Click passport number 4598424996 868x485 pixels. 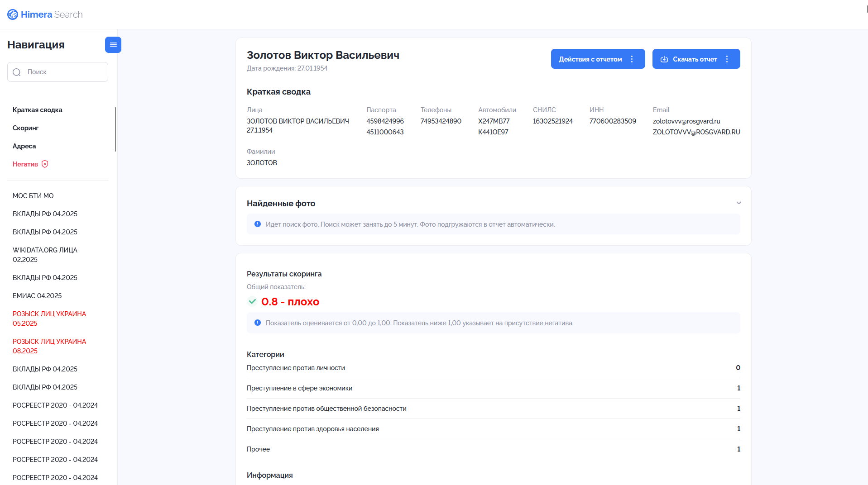click(x=385, y=121)
